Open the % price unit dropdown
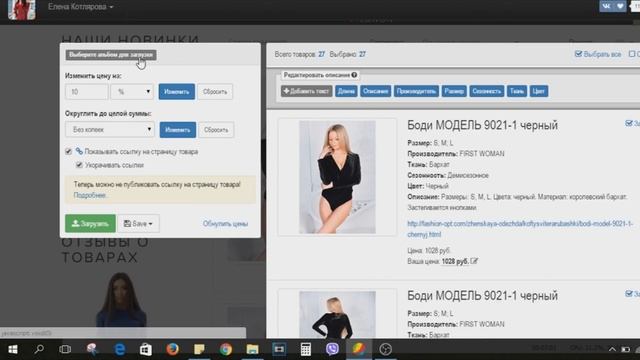 pos(132,92)
